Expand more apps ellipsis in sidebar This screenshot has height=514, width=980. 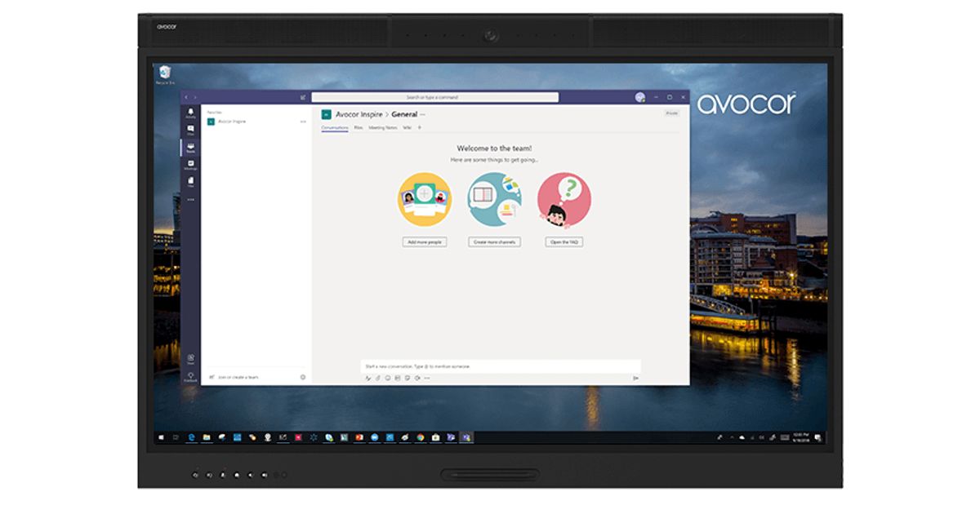(190, 199)
